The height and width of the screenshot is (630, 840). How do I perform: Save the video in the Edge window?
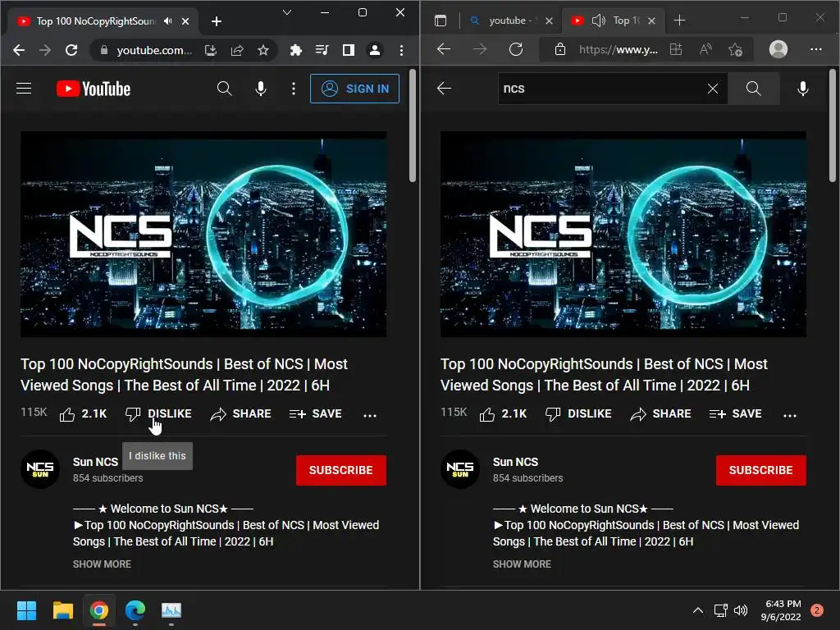coord(736,414)
